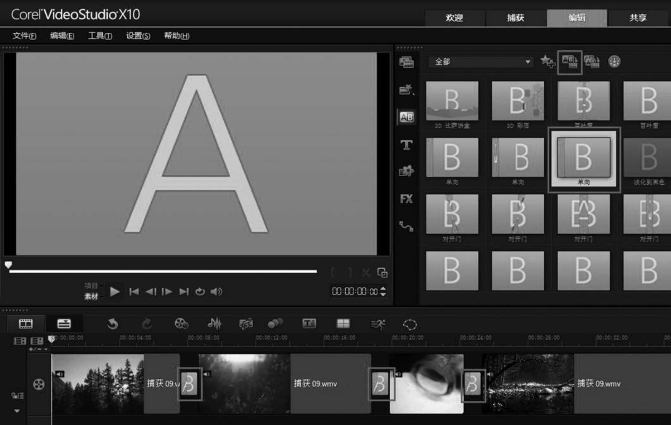Switch to Storyboard view
Viewport: 671px width, 425px height.
[26, 323]
